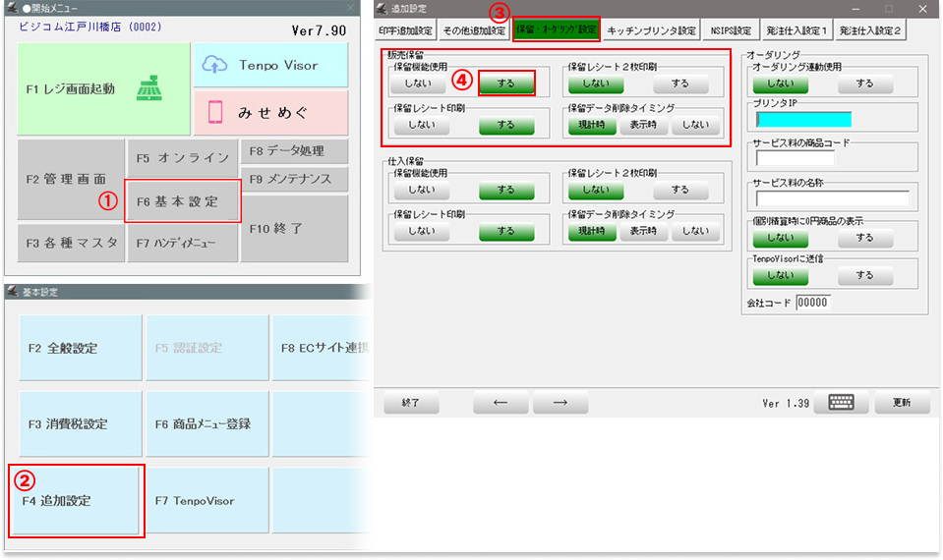Click the Tenpo Visor cloud upload icon

point(215,65)
